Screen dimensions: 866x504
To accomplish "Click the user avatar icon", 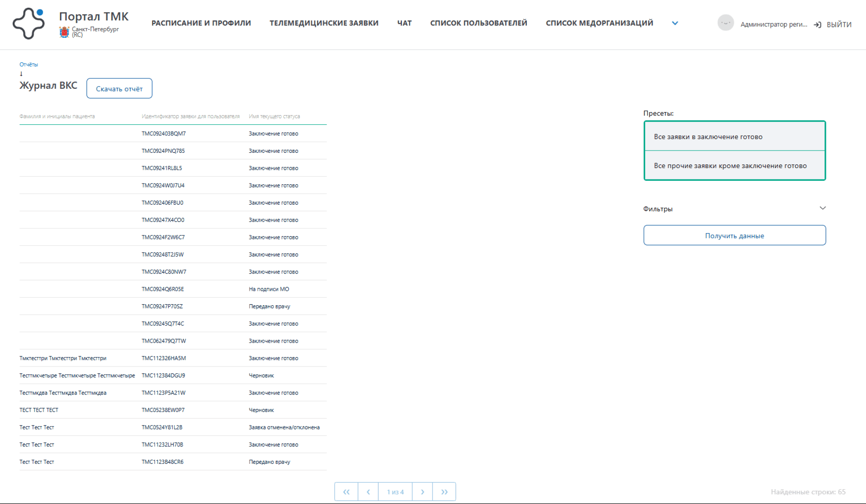I will point(725,23).
